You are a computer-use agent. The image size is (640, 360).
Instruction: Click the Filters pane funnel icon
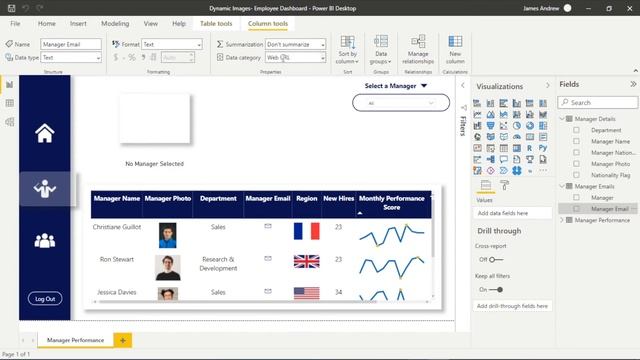tap(464, 108)
